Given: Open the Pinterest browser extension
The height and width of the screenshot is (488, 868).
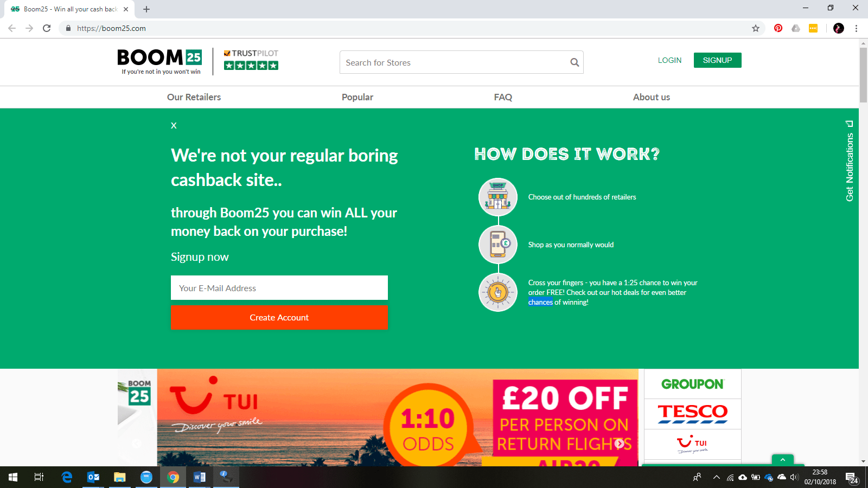Looking at the screenshot, I should [x=778, y=28].
